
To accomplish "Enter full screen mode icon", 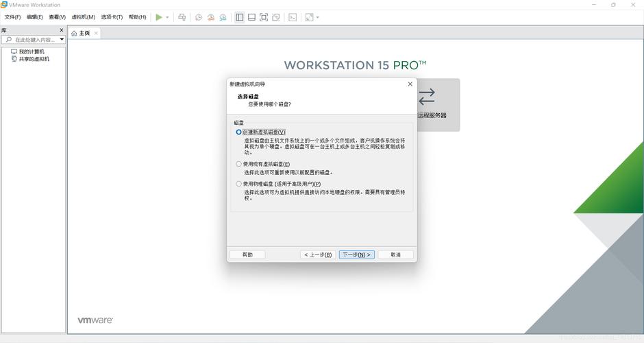I will click(264, 17).
